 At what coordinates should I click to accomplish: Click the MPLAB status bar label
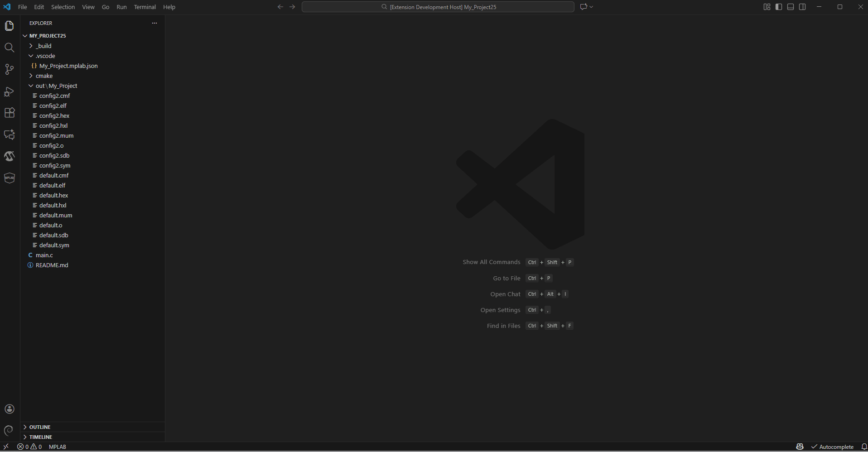pos(58,447)
